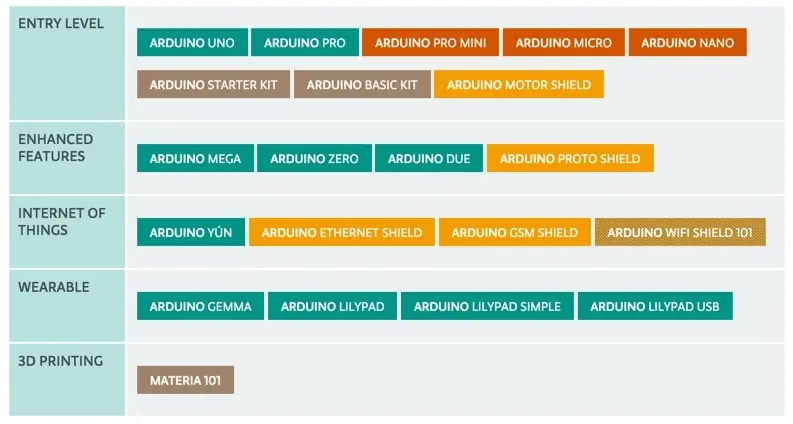Click the Arduino Motor Shield button

519,84
